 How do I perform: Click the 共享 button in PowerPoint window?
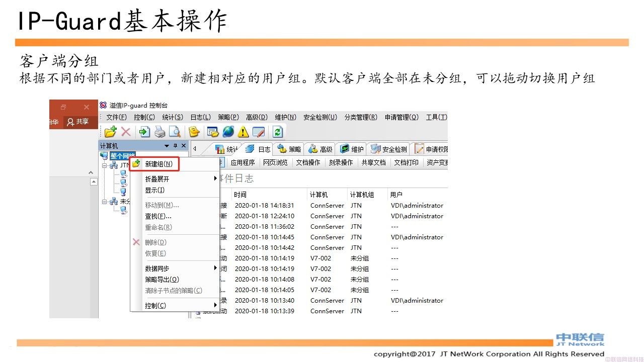[x=78, y=122]
